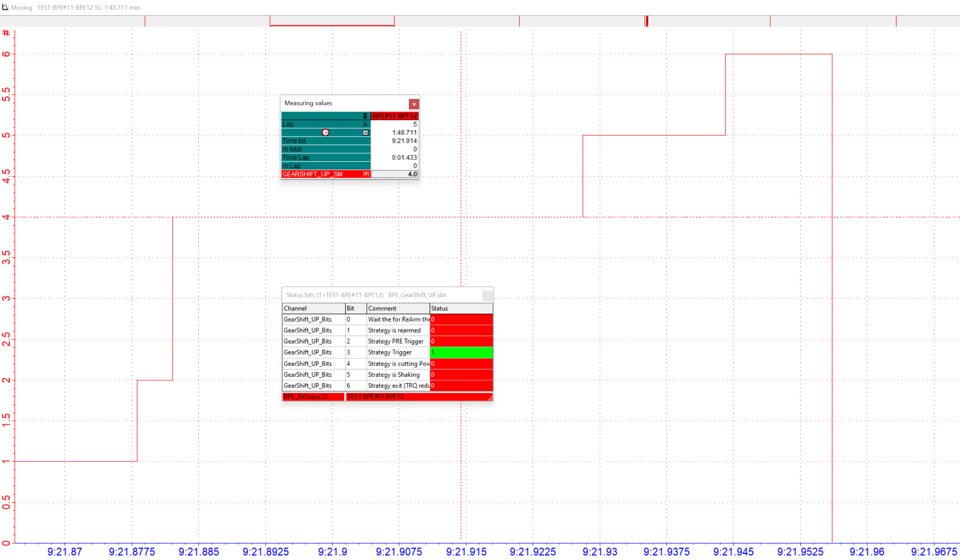
Task: Click the underlined lap segment in overview bar
Action: point(332,21)
